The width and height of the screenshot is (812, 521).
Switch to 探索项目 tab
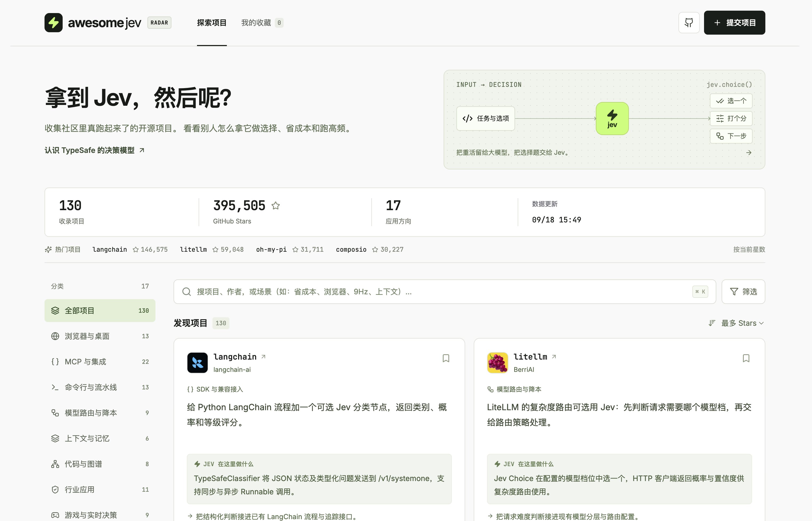(x=212, y=23)
